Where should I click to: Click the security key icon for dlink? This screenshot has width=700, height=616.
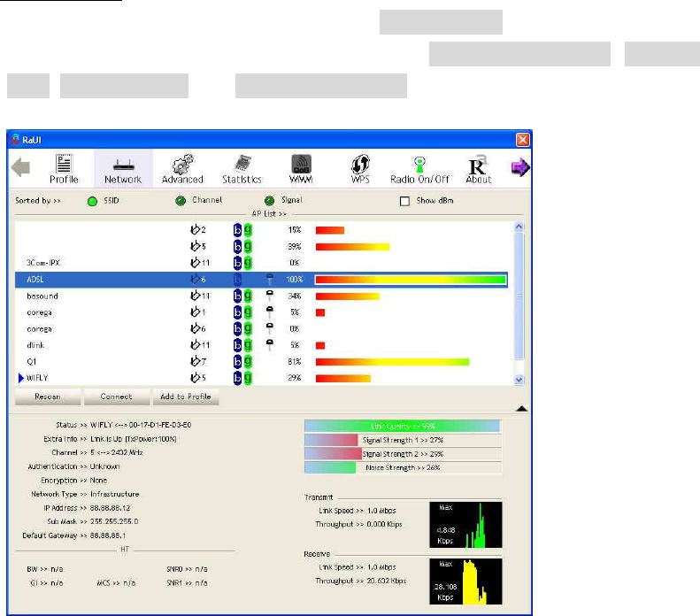point(270,344)
